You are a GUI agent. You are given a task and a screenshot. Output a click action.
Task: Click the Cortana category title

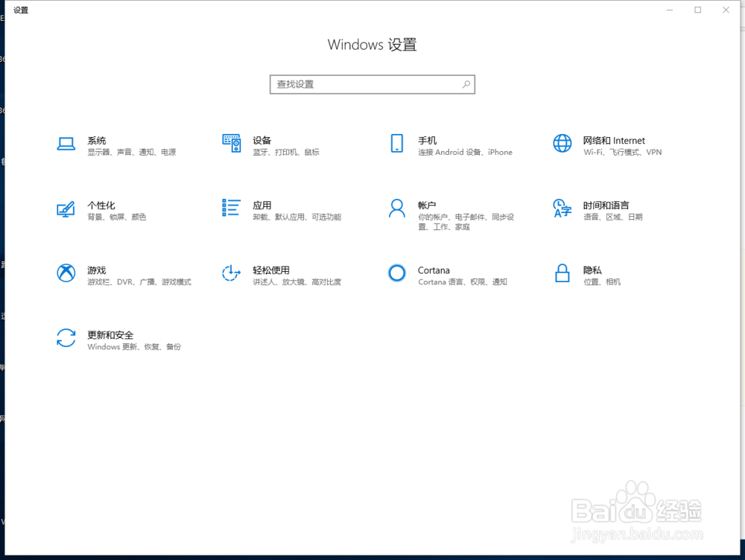pyautogui.click(x=434, y=270)
